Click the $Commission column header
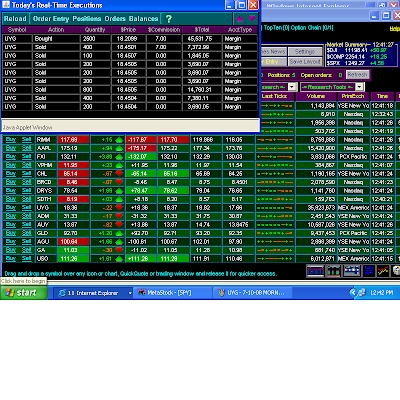 coord(164,30)
